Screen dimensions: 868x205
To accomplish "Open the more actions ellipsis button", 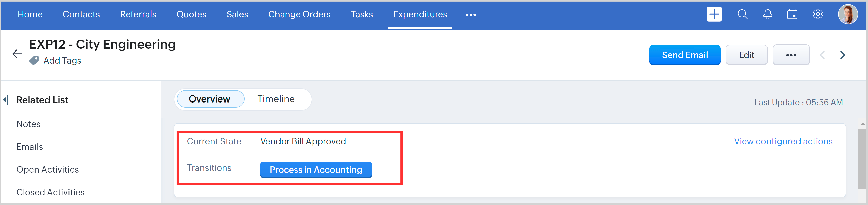I will (x=791, y=55).
